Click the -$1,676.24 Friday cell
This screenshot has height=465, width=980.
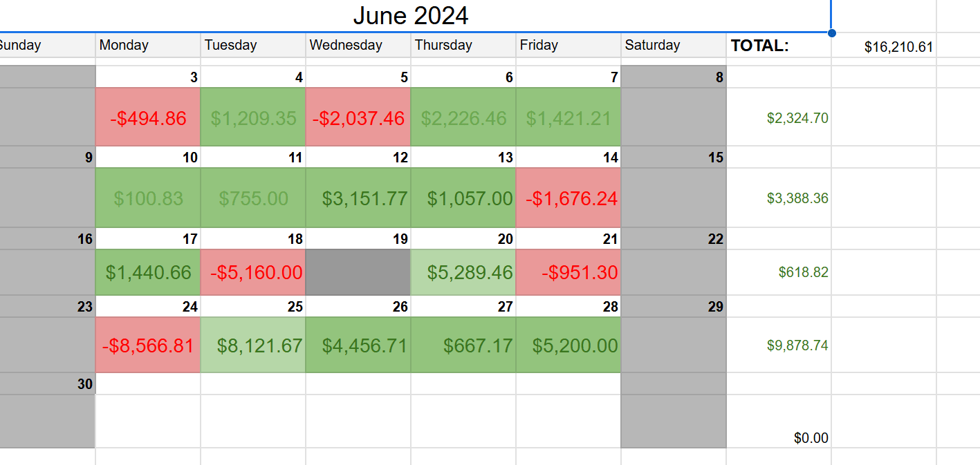point(568,198)
